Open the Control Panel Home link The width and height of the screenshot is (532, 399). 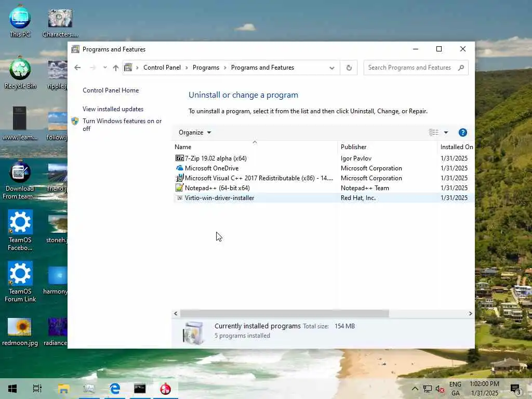111,90
